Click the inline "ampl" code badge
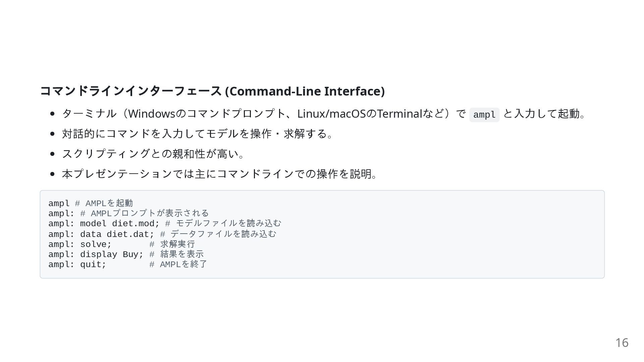 [x=484, y=115]
